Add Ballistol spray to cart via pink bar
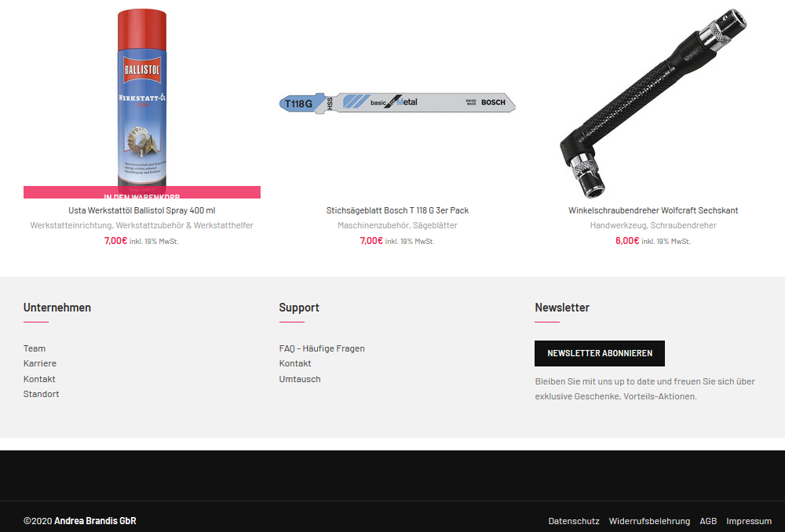The image size is (785, 532). click(x=141, y=192)
